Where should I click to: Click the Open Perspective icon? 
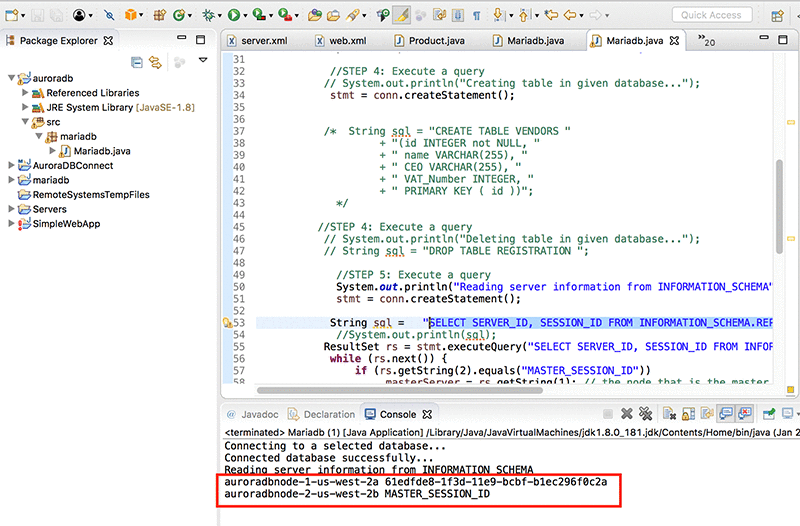[x=778, y=16]
